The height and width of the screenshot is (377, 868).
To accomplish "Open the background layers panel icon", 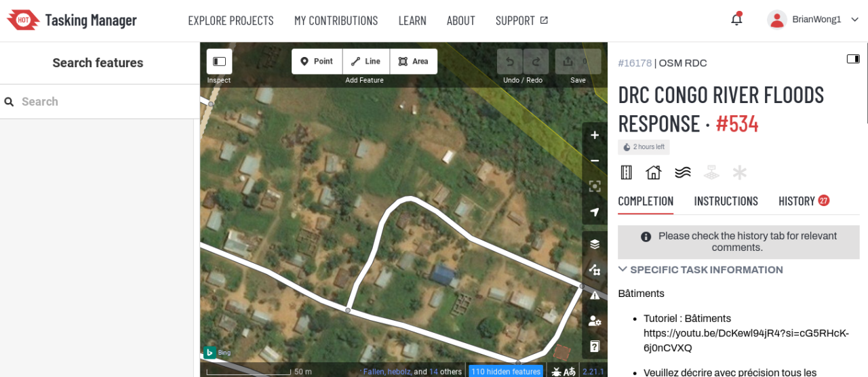I will tap(595, 244).
